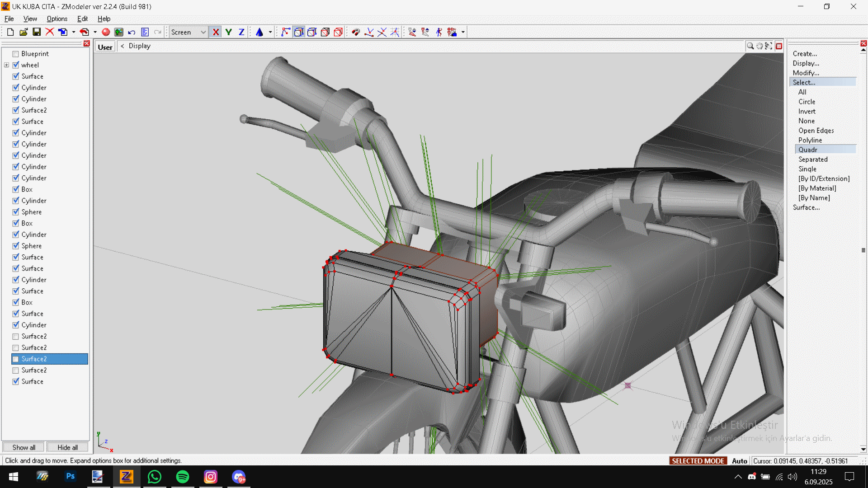
Task: Open the red sphere materials editor icon
Action: pos(106,32)
